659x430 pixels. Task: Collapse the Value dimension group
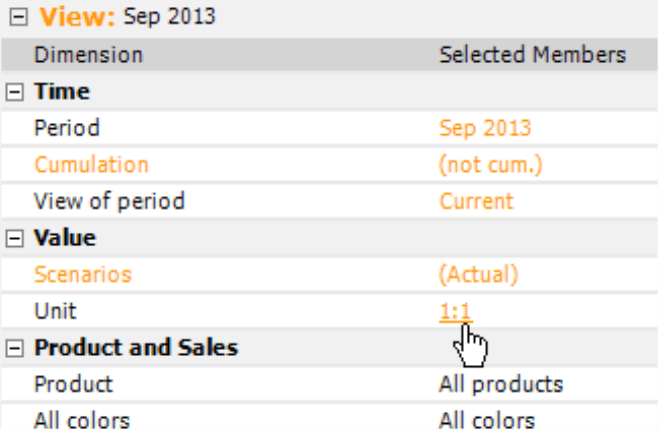(15, 238)
